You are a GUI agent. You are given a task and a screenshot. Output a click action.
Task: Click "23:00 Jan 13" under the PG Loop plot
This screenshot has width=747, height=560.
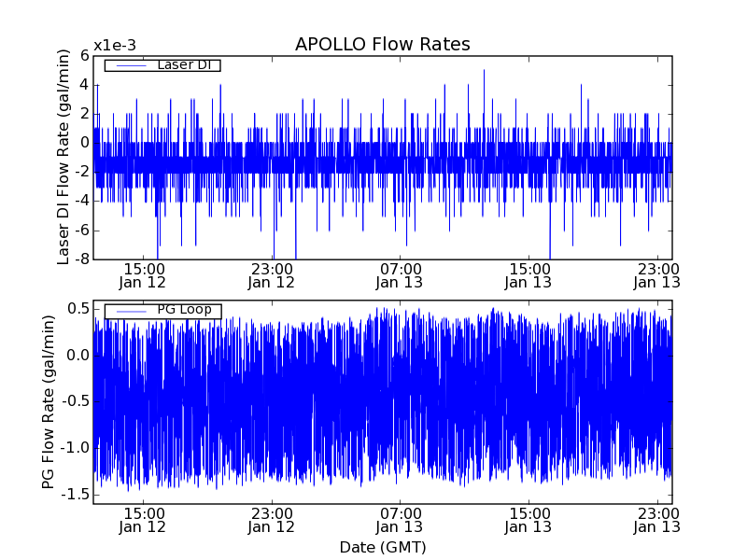coord(657,521)
